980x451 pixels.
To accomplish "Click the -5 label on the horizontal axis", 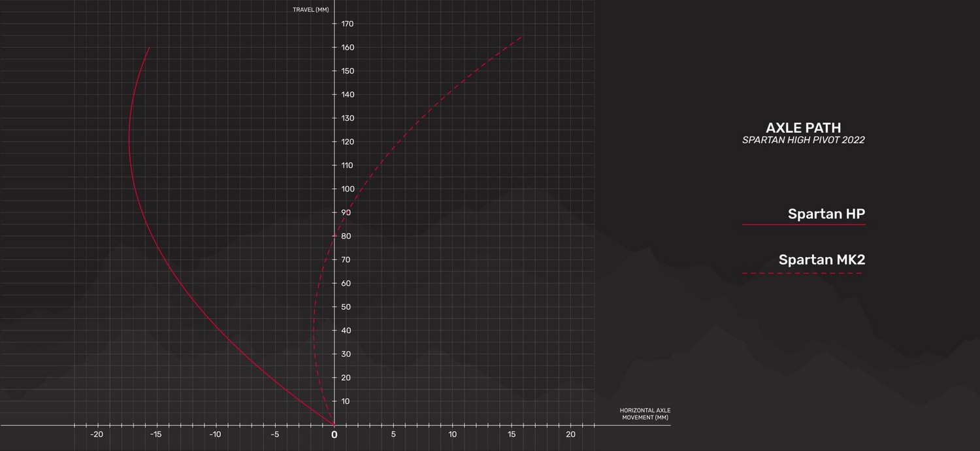I will click(275, 435).
